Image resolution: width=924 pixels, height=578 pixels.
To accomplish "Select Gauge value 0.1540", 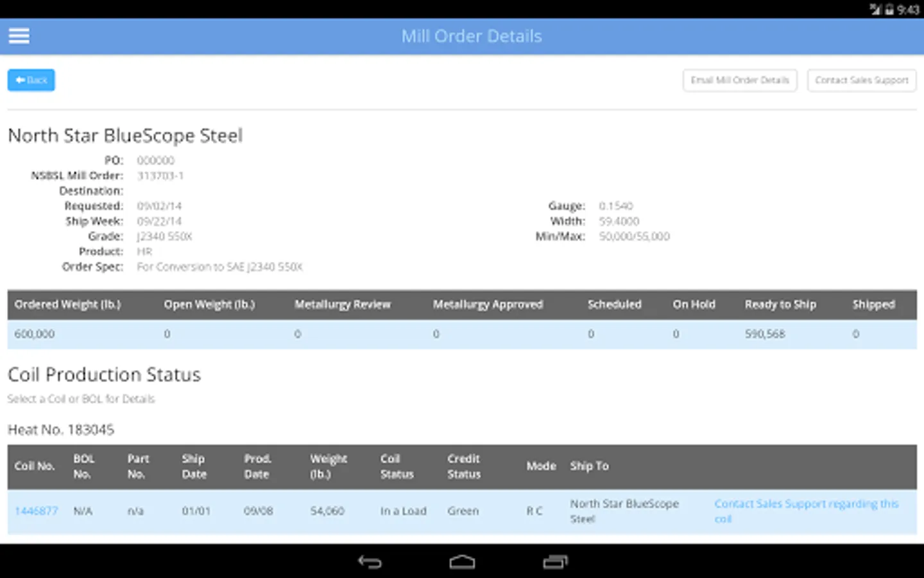I will coord(616,206).
